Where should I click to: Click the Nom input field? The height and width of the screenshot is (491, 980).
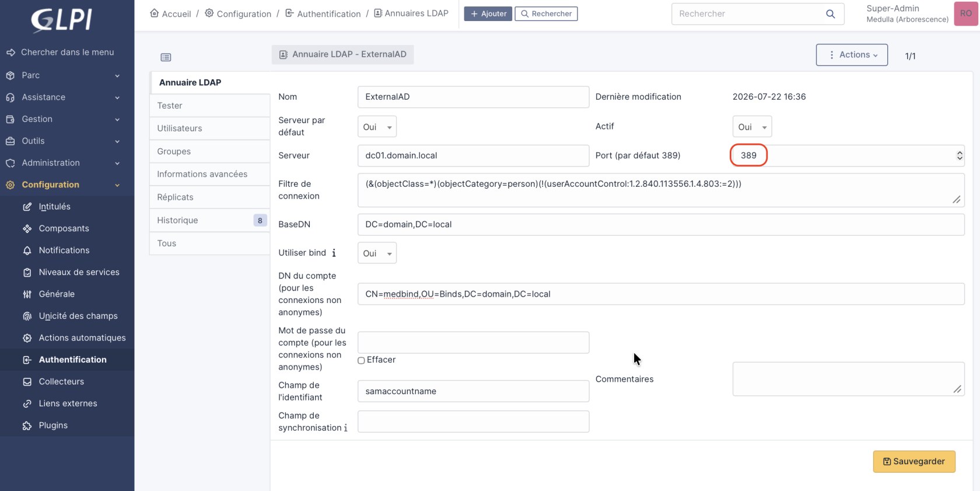(473, 97)
